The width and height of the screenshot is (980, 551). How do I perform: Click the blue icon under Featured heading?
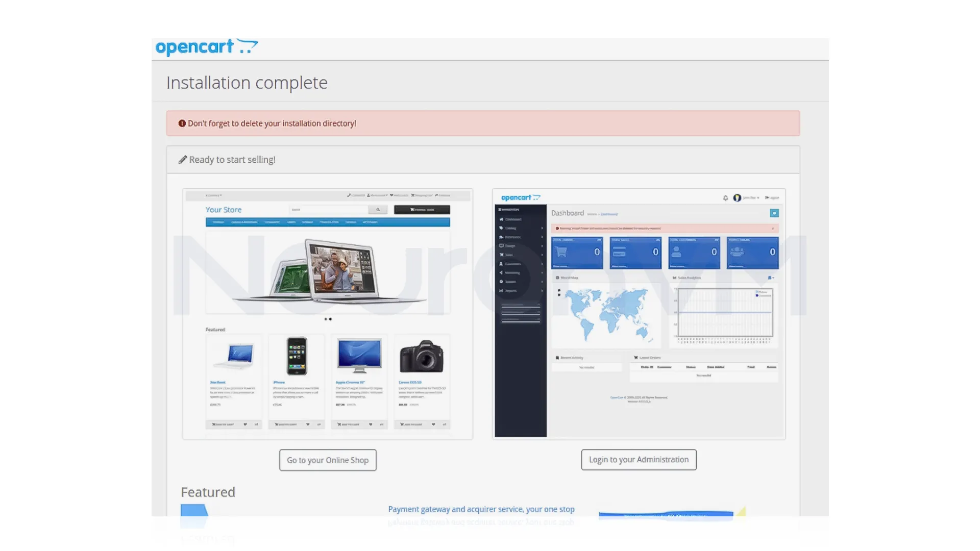pos(194,511)
